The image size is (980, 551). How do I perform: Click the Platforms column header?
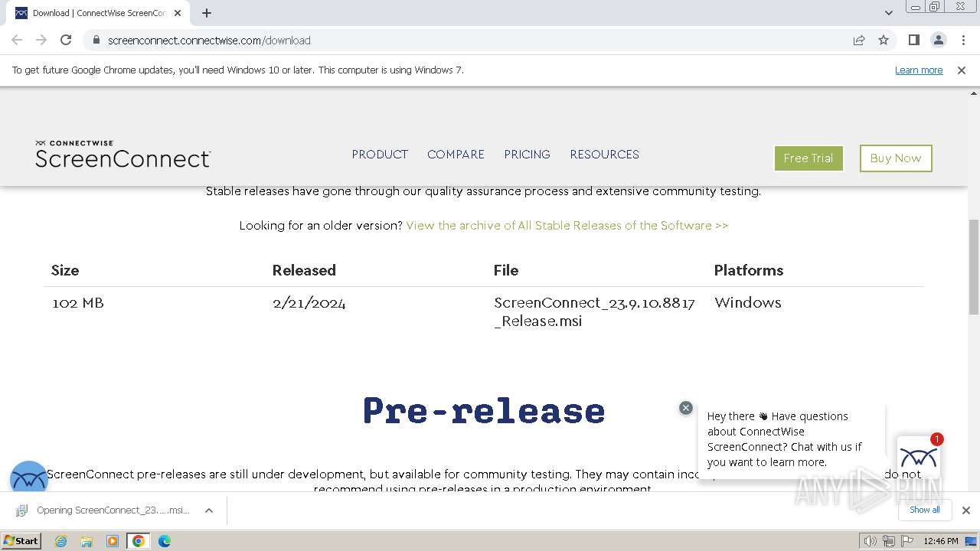(x=749, y=270)
